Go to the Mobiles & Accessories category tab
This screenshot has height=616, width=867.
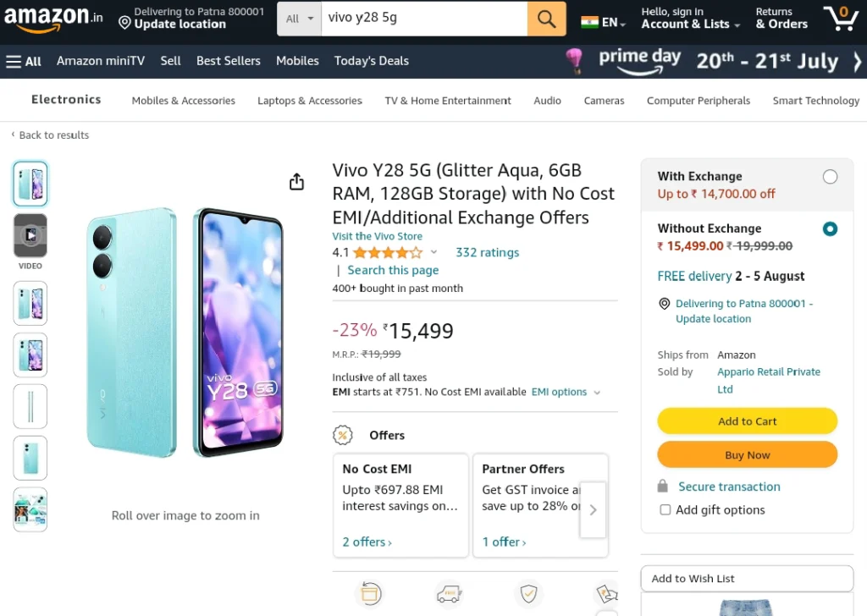[184, 101]
